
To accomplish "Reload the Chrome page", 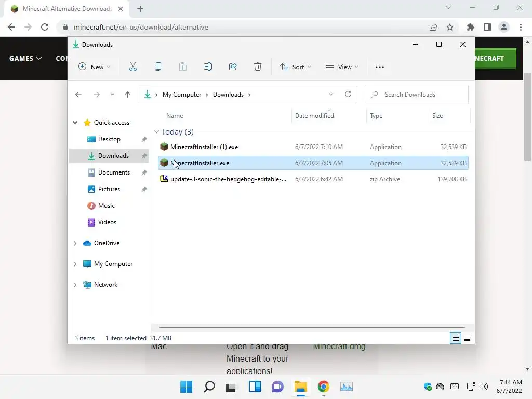I will point(45,27).
